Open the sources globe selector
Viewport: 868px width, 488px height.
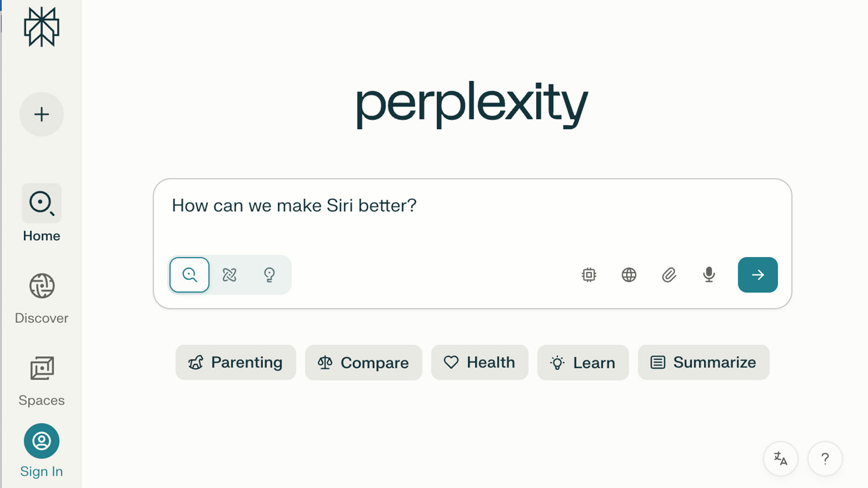point(629,275)
